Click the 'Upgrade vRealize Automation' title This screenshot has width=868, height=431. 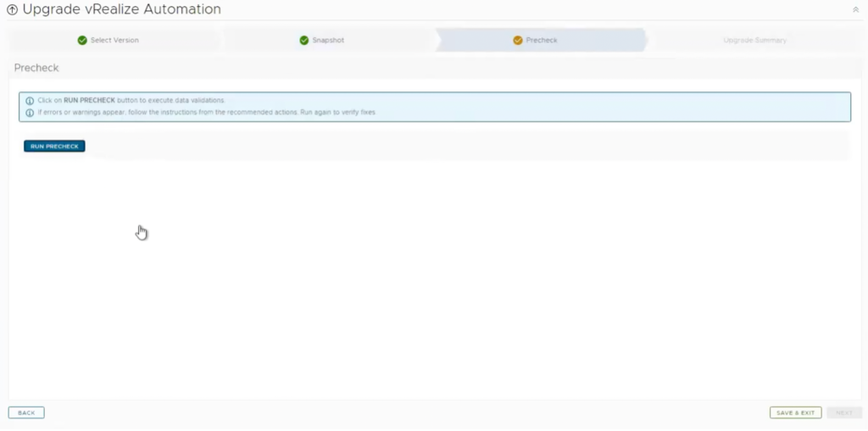coord(122,9)
